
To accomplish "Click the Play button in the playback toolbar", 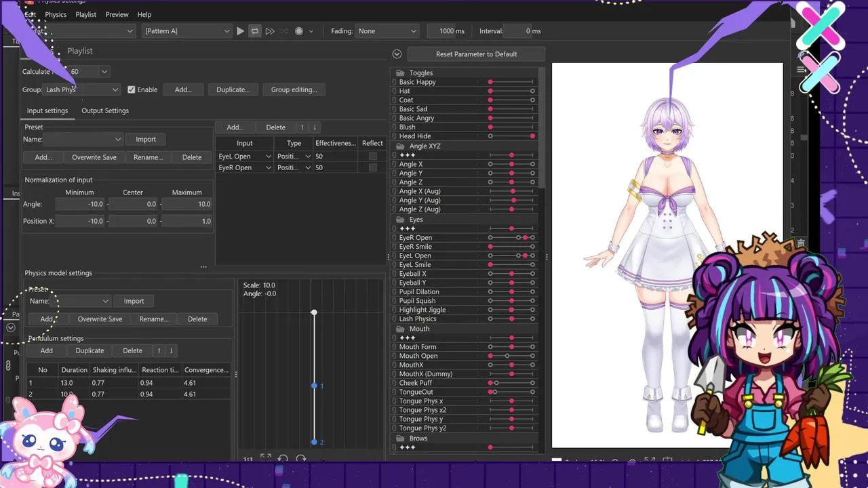I will (241, 30).
